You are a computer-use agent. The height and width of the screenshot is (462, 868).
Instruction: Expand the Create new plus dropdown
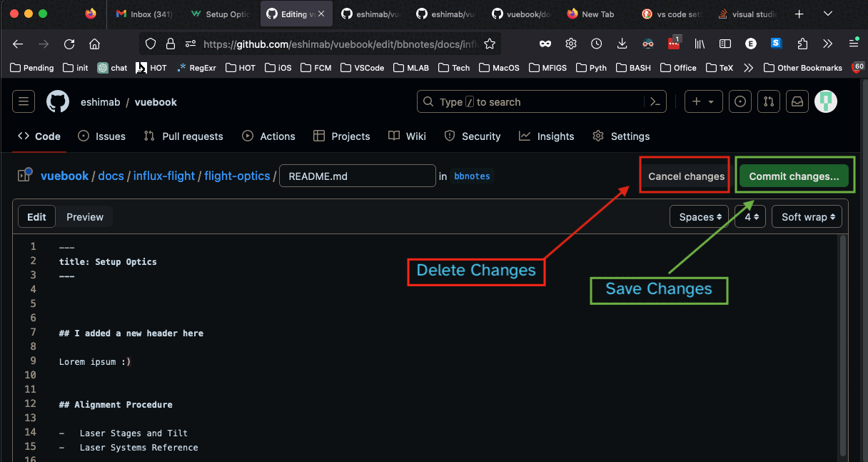tap(703, 102)
